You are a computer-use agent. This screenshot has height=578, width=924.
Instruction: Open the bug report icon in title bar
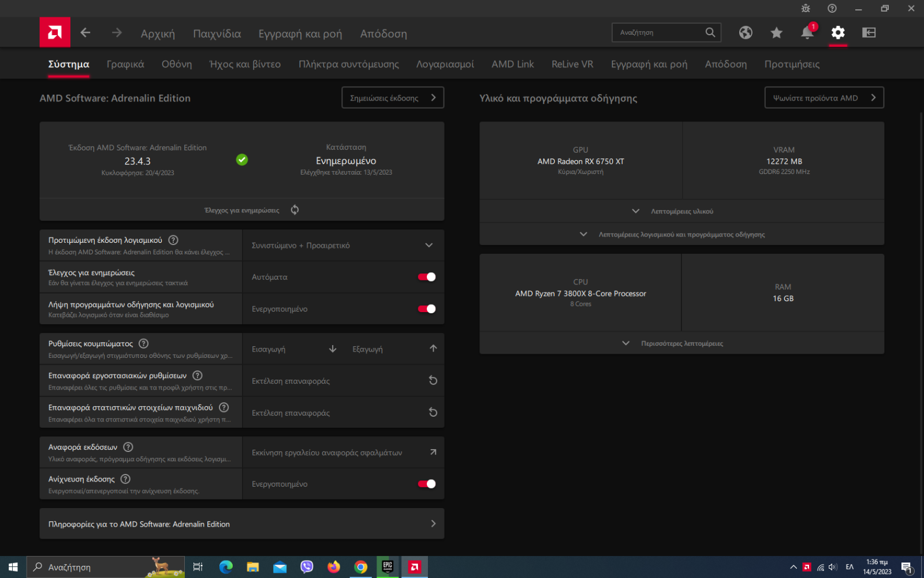[806, 8]
